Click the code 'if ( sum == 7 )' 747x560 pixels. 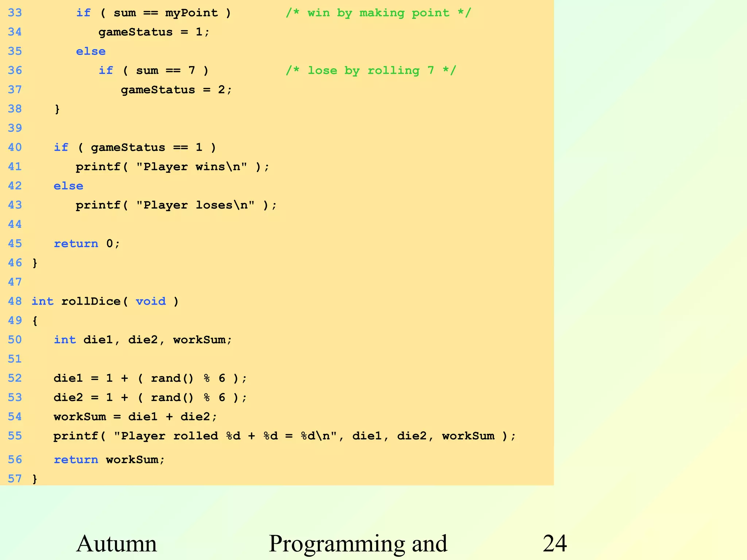(154, 70)
